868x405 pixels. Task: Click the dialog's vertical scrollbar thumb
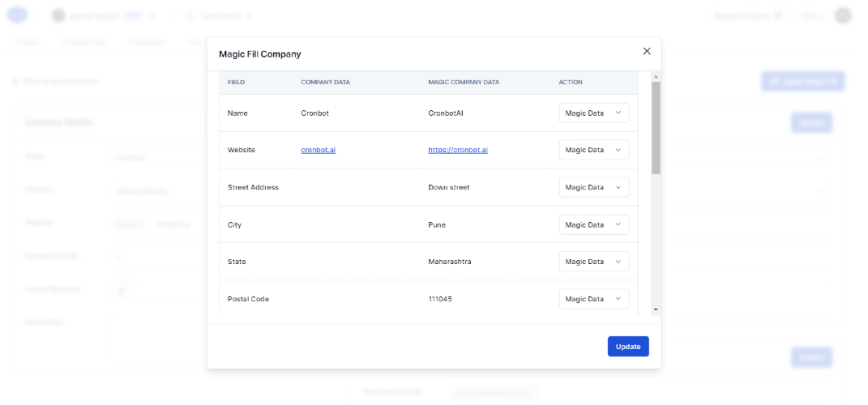click(x=656, y=128)
